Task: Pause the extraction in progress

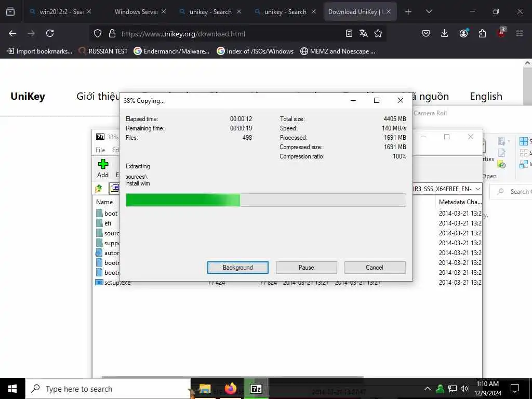Action: (307, 268)
